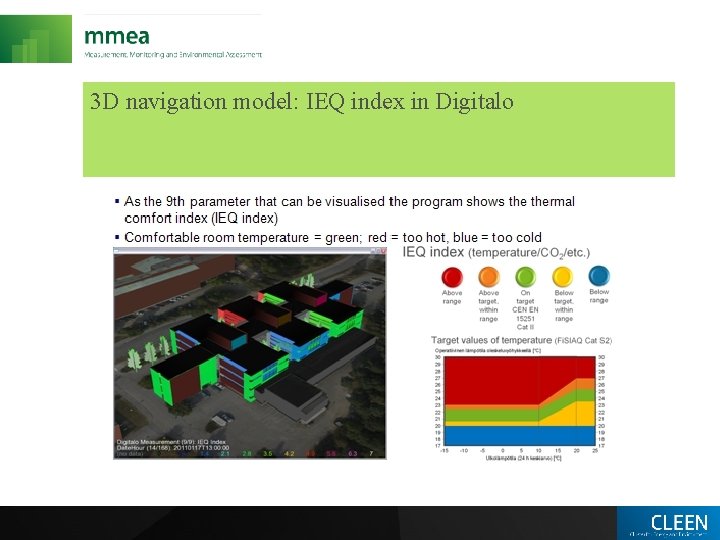The width and height of the screenshot is (720, 540).
Task: Click the 'Above range' legend label
Action: [452, 297]
